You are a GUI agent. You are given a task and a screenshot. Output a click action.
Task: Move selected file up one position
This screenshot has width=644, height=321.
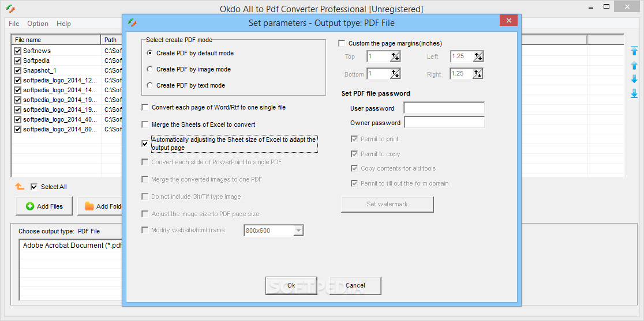point(634,65)
